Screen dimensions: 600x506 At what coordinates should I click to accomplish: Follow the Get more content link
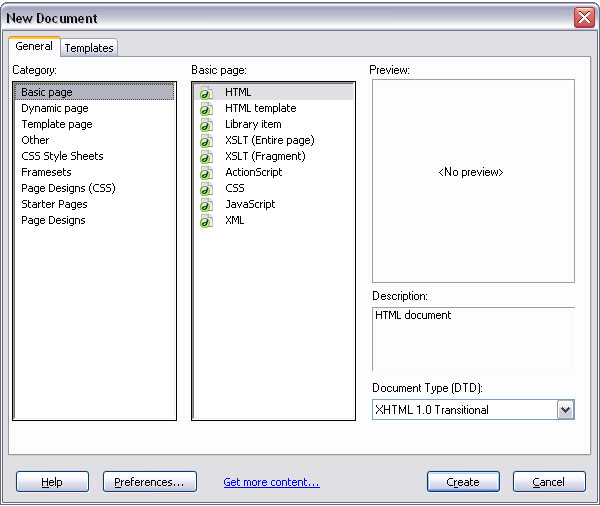[x=271, y=482]
